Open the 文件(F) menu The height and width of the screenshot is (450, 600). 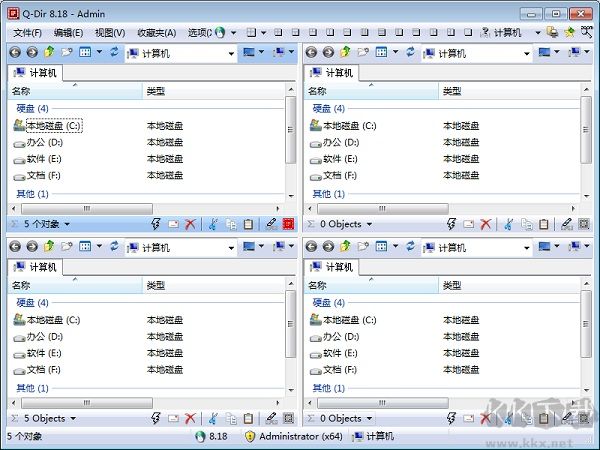(x=27, y=33)
